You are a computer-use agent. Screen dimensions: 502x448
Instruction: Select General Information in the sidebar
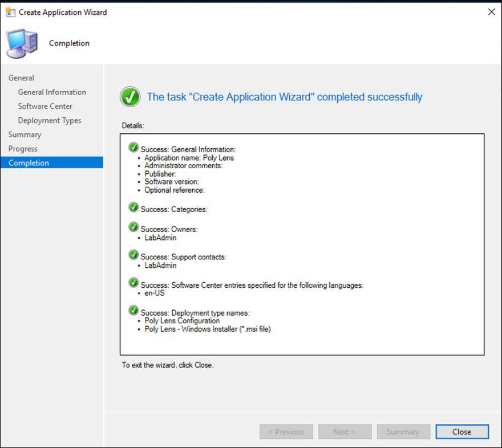[52, 92]
